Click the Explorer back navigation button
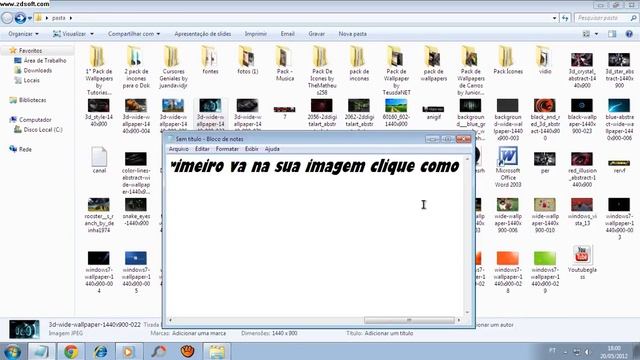The height and width of the screenshot is (360, 640). pyautogui.click(x=7, y=18)
